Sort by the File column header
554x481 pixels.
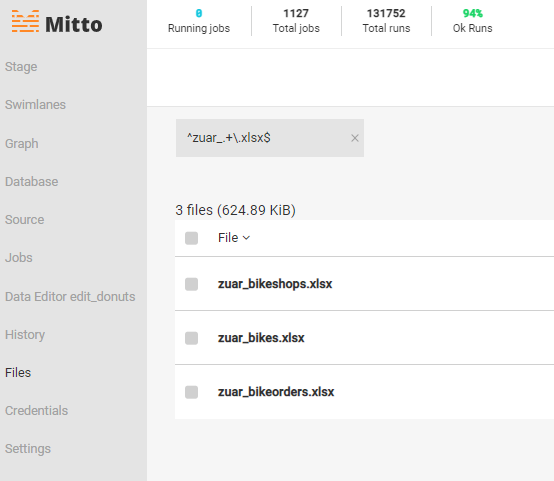tap(234, 238)
